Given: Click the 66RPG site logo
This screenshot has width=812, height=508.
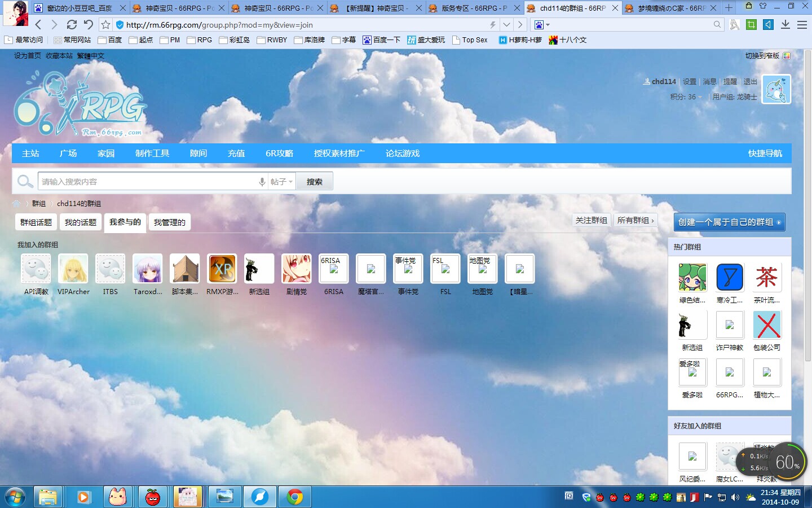Looking at the screenshot, I should [80, 104].
